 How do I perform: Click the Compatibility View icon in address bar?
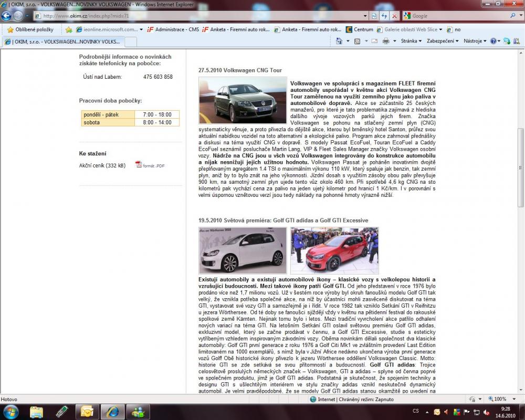[x=374, y=16]
